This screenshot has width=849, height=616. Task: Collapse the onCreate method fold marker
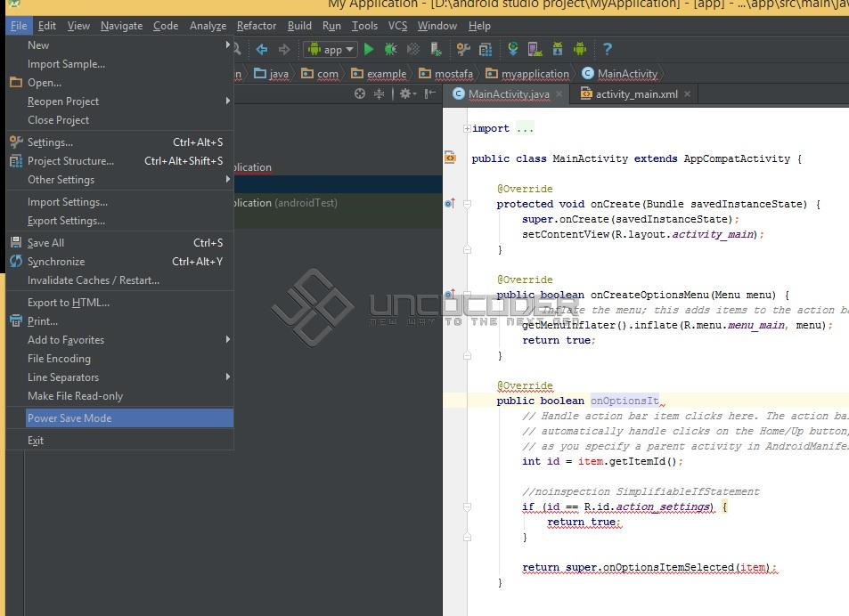[x=467, y=204]
